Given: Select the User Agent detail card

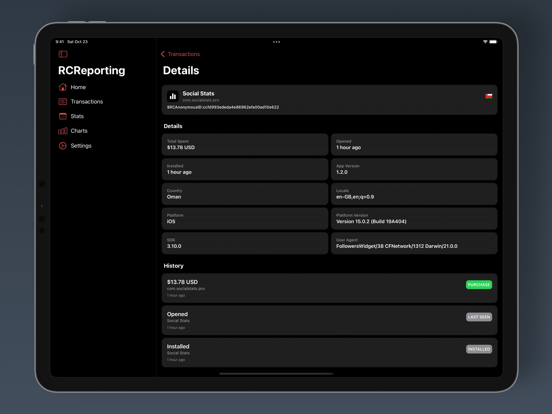Looking at the screenshot, I should (414, 243).
